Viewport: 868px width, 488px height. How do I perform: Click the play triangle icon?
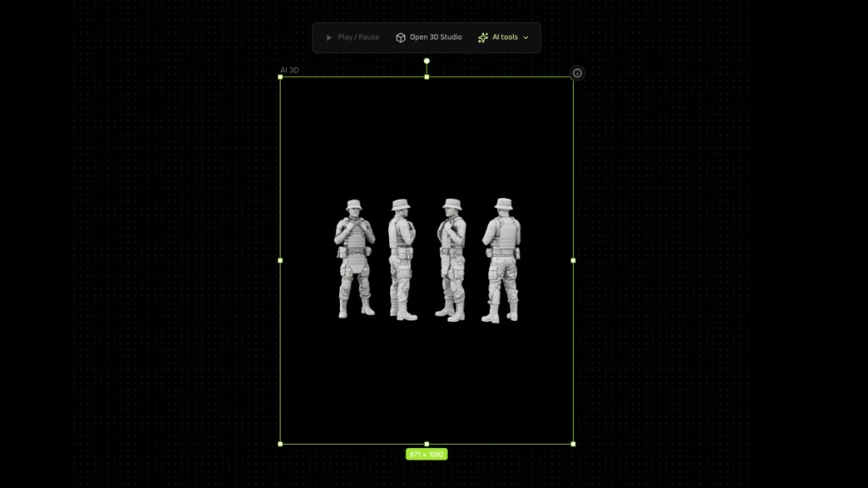[329, 37]
